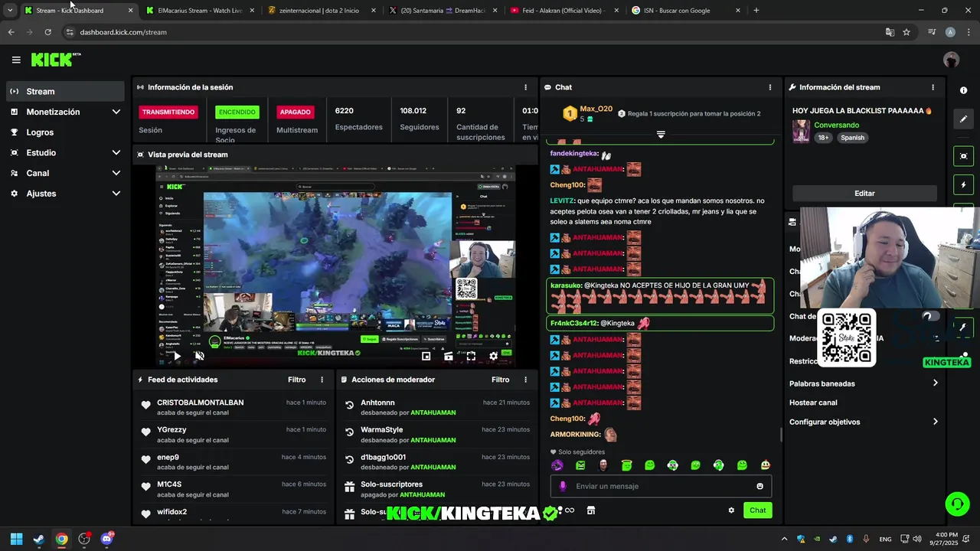Image resolution: width=980 pixels, height=551 pixels.
Task: Open the hamburger navigation menu
Action: pos(16,60)
